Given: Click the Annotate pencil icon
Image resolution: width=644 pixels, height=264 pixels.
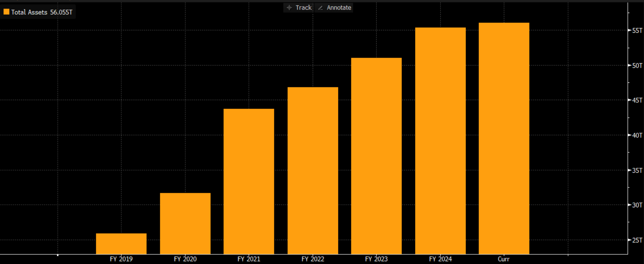Looking at the screenshot, I should 320,8.
